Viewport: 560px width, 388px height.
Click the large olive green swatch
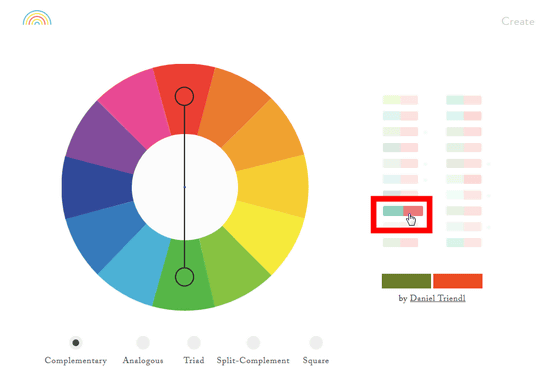pos(406,281)
